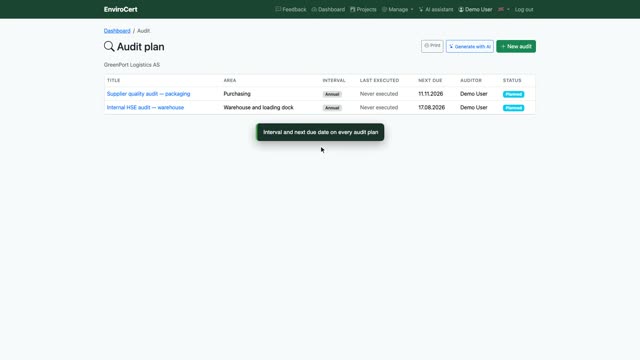Image resolution: width=640 pixels, height=360 pixels.
Task: Click Annual badge in Internal HSE row
Action: [332, 108]
